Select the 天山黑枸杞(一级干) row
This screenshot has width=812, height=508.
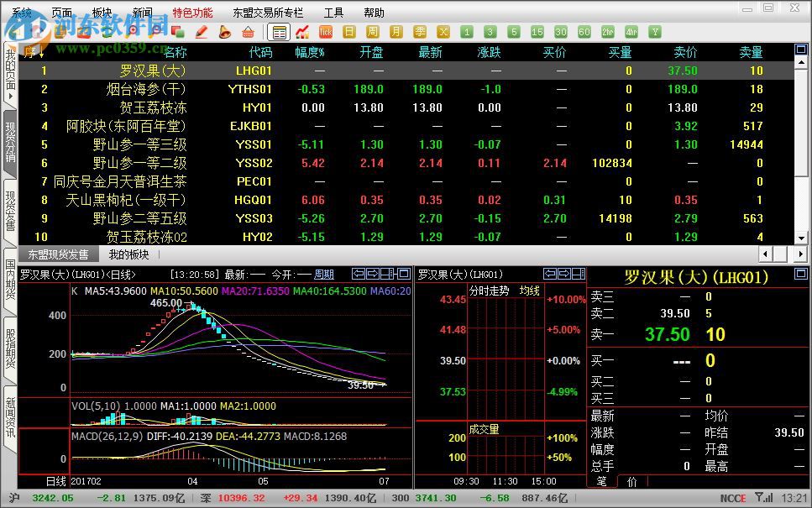(x=406, y=200)
